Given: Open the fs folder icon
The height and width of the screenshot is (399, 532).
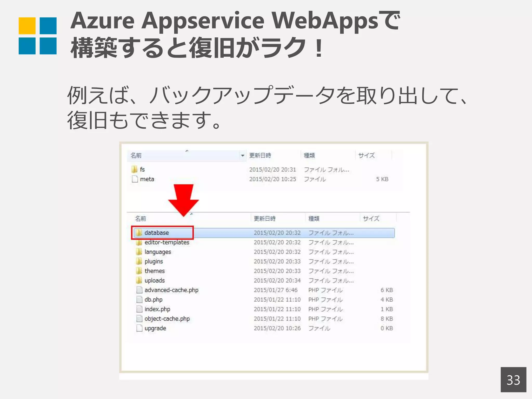Looking at the screenshot, I should click(134, 169).
